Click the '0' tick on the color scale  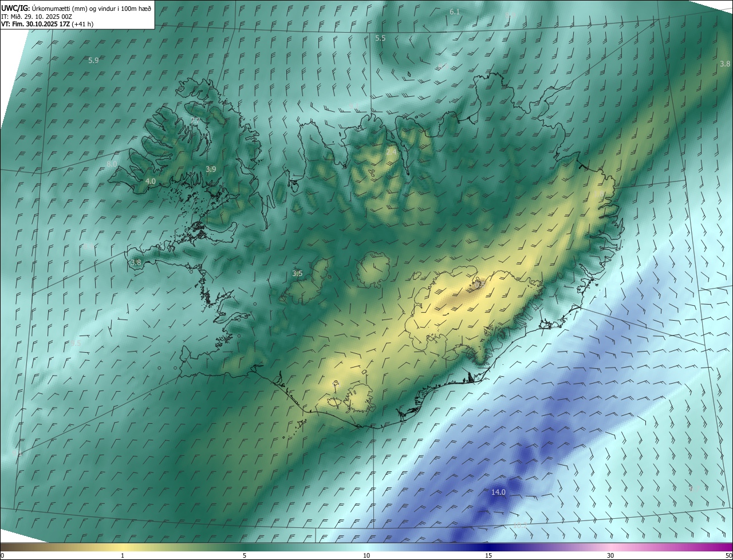click(x=2, y=555)
